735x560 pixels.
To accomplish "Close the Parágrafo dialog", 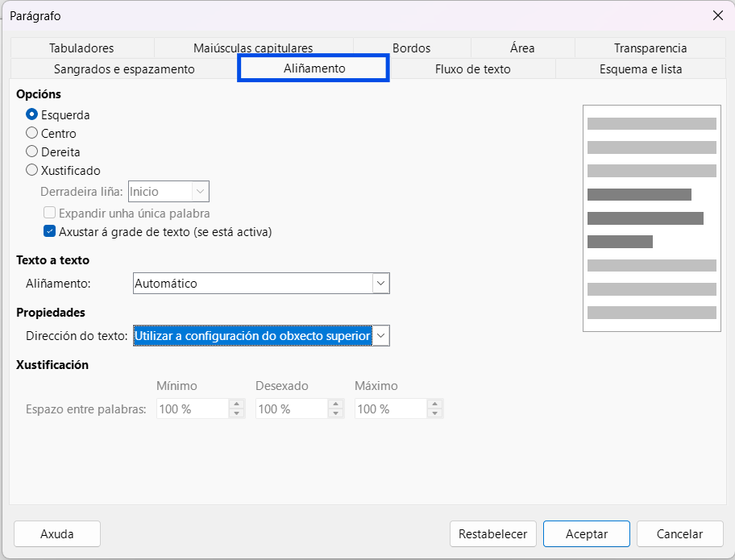I will [717, 15].
